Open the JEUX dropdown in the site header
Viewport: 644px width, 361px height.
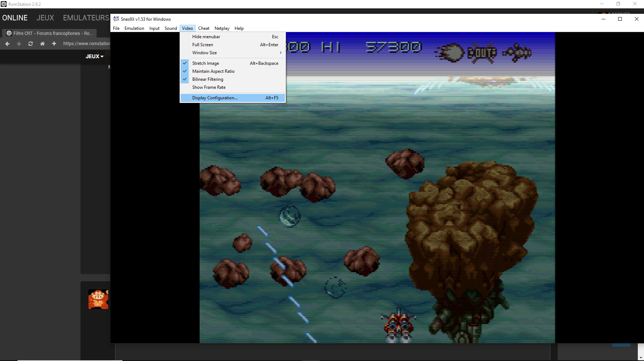point(95,56)
